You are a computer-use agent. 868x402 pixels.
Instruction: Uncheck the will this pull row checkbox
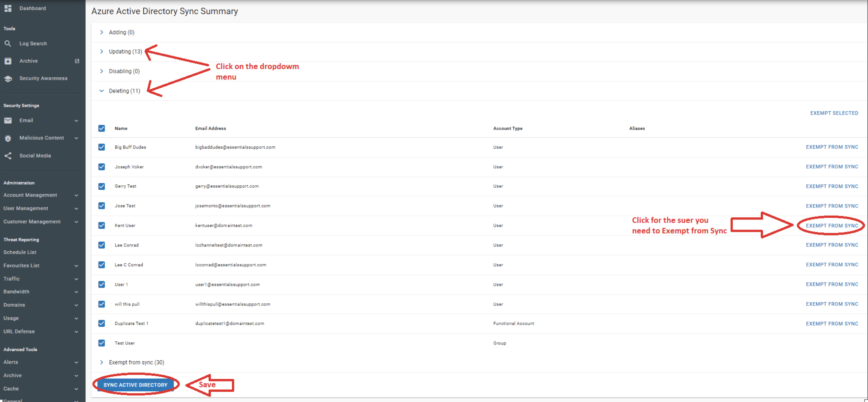click(102, 304)
